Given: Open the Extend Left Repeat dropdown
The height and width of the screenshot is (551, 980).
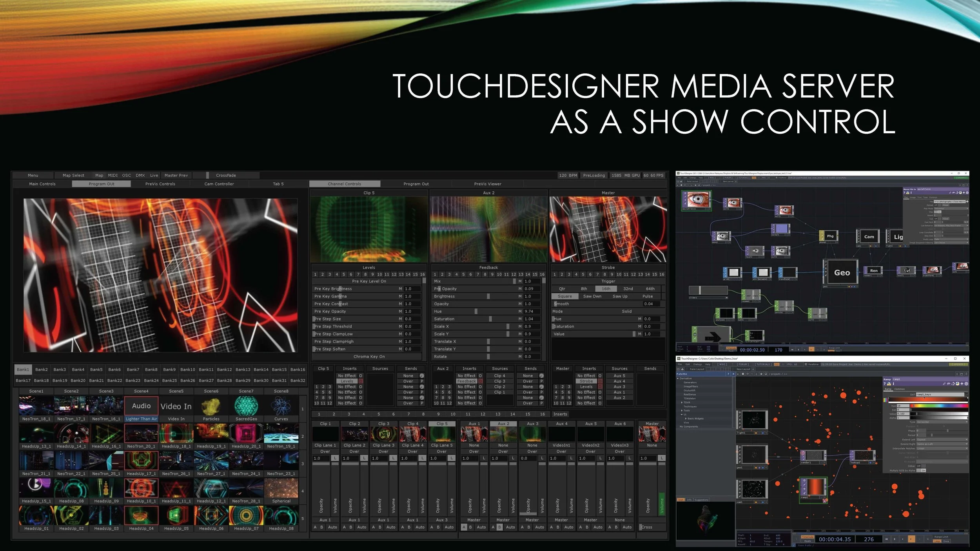Looking at the screenshot, I should tap(942, 440).
